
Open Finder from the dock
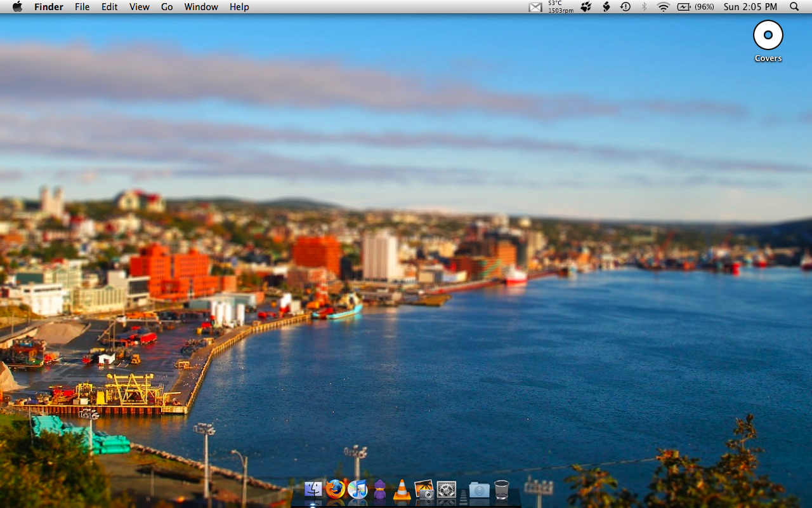pos(313,490)
